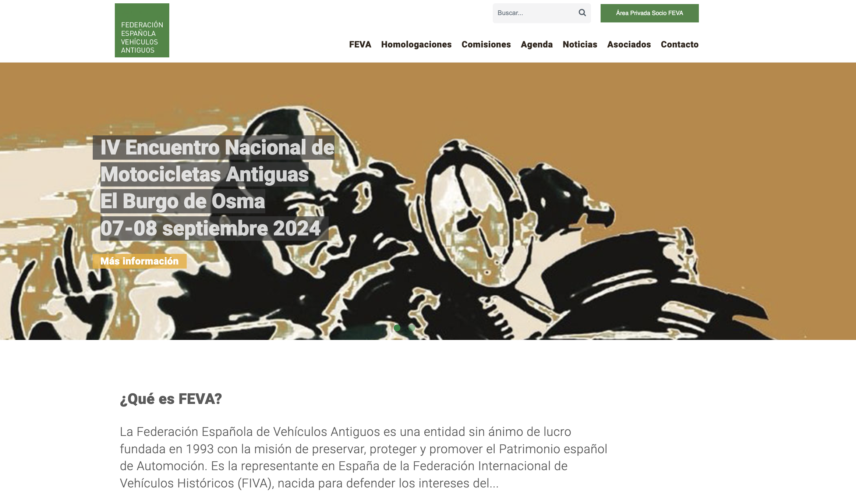Click the FEVA green logo
This screenshot has width=856, height=504.
click(142, 31)
